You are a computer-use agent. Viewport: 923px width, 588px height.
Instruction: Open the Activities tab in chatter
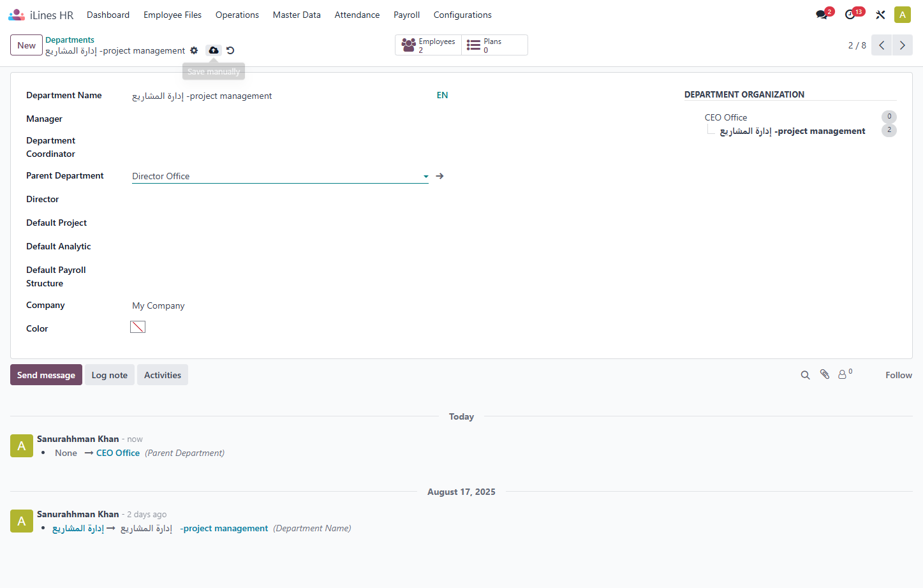tap(163, 375)
